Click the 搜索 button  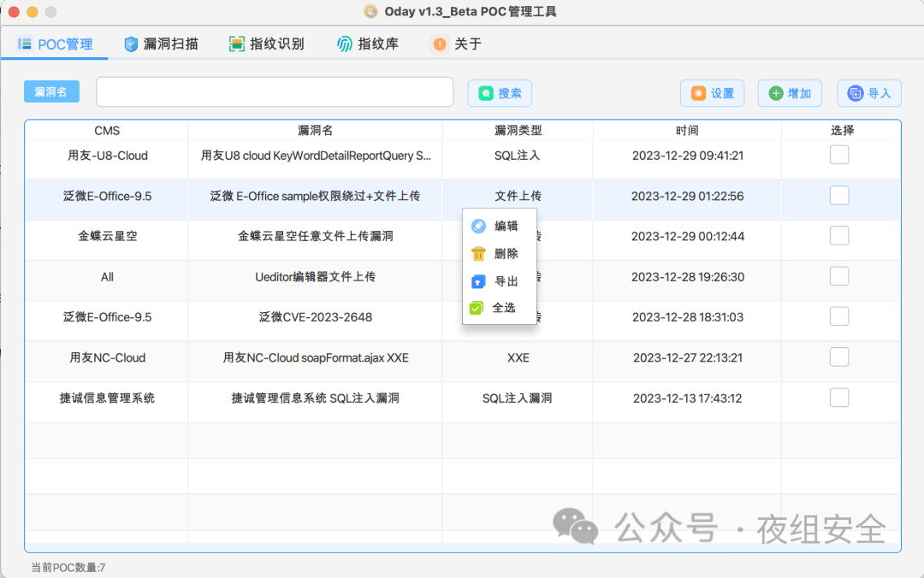(500, 93)
